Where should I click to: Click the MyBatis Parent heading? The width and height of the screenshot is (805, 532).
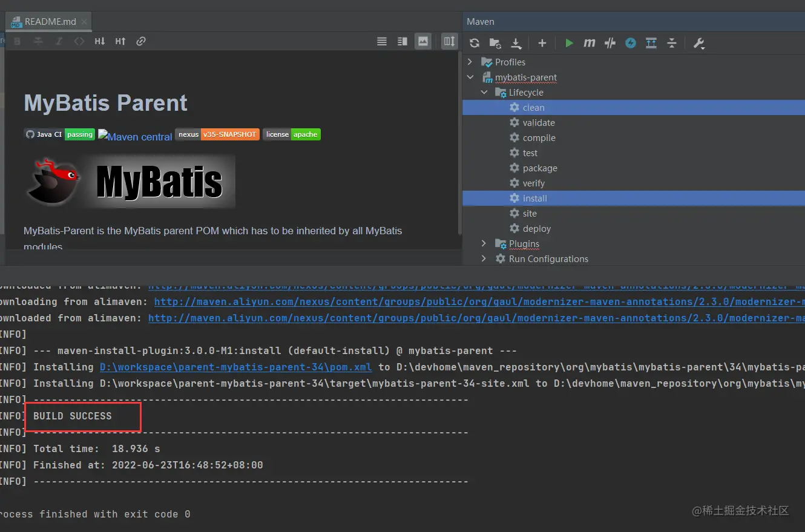point(105,103)
